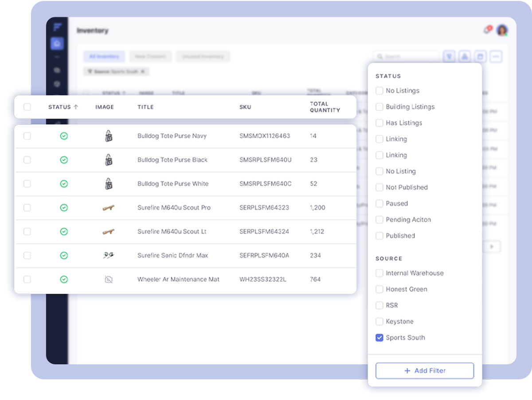The image size is (532, 400).
Task: Check the row checkbox for Surefire M640u Scout Pro
Action: point(27,208)
